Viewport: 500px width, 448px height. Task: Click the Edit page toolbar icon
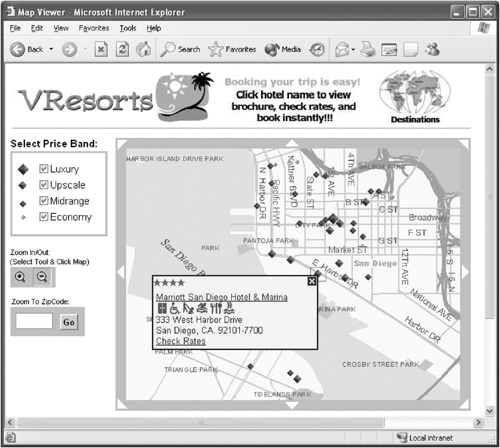[x=389, y=49]
